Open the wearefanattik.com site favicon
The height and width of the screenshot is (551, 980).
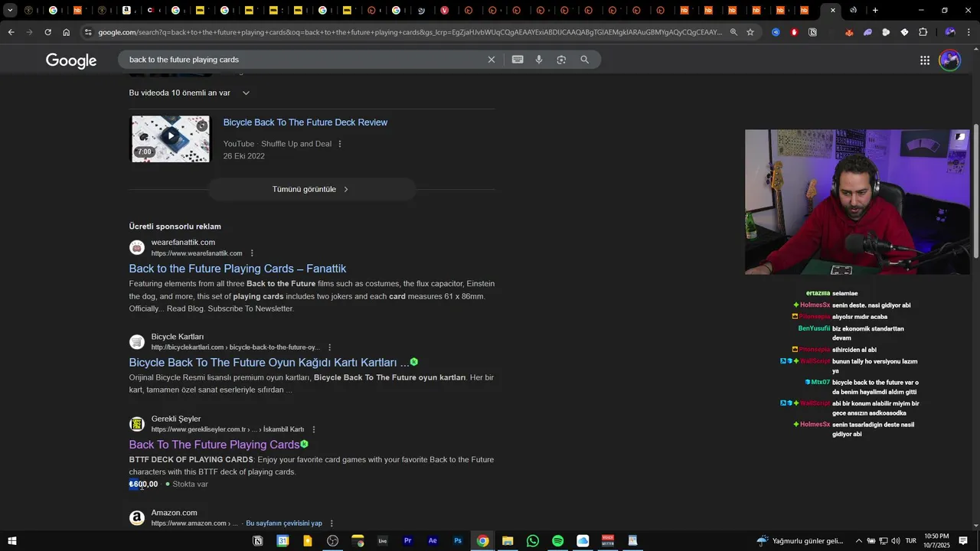tap(137, 247)
